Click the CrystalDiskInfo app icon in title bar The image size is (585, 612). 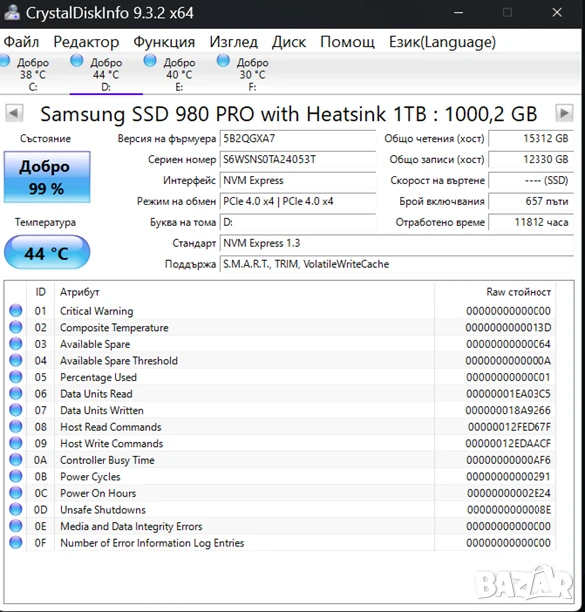(x=12, y=12)
